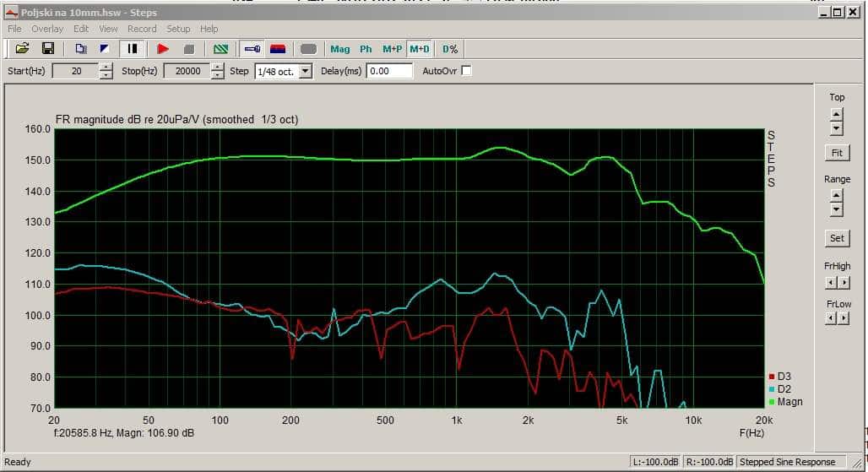Open the Setup menu
868x472 pixels.
click(x=177, y=29)
